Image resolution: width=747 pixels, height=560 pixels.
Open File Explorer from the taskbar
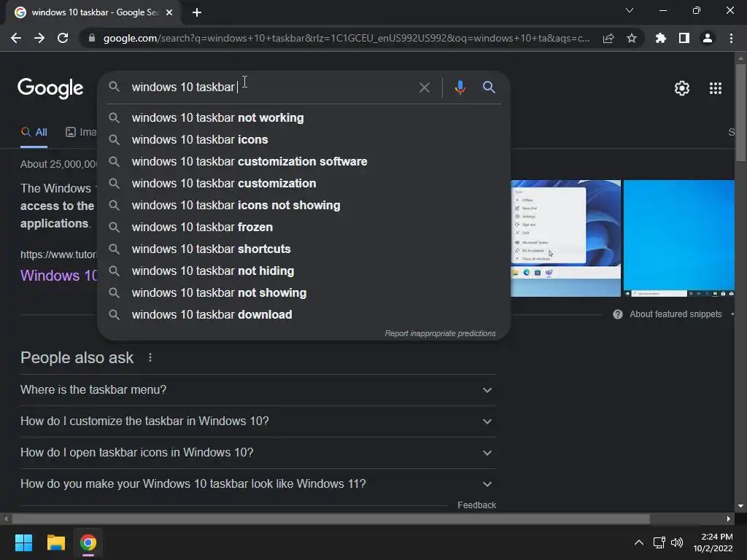point(55,542)
